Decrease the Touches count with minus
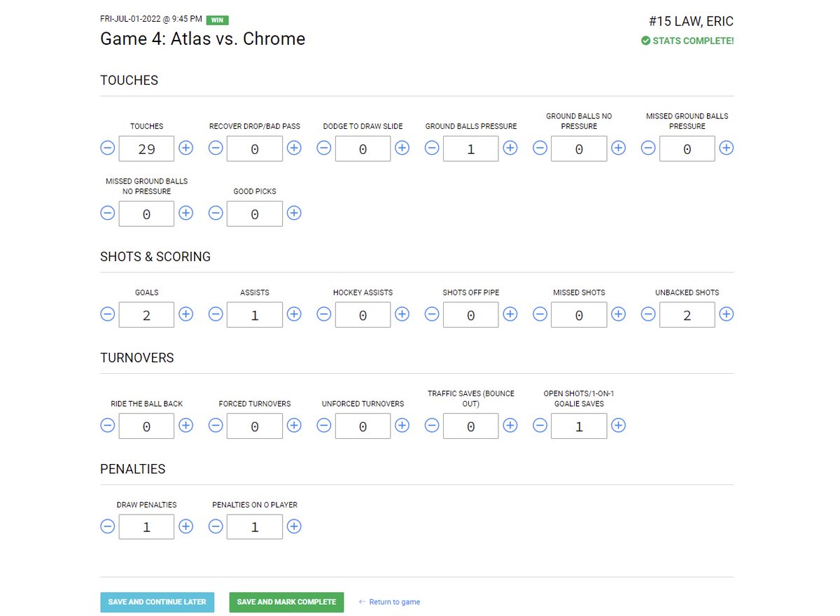Image resolution: width=840 pixels, height=616 pixels. point(107,148)
